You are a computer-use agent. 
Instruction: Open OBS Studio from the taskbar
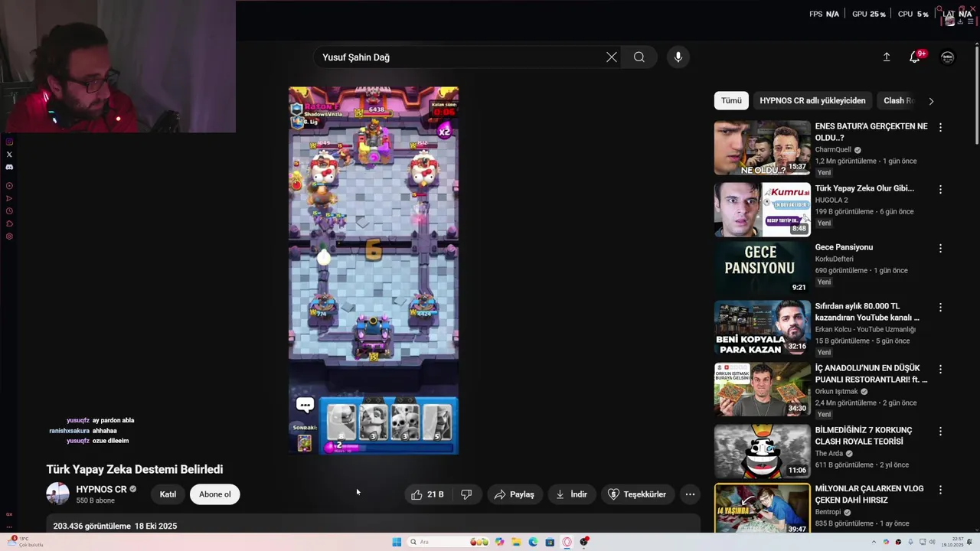[584, 542]
